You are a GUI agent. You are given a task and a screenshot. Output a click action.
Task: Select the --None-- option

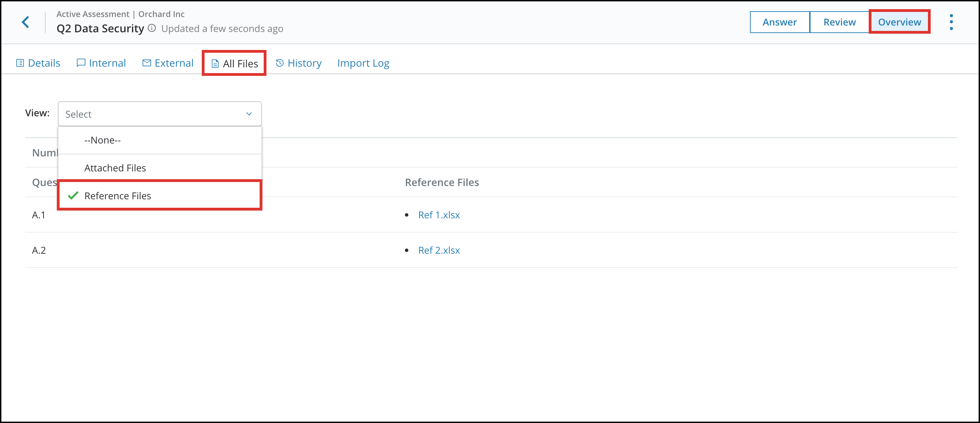click(x=102, y=140)
